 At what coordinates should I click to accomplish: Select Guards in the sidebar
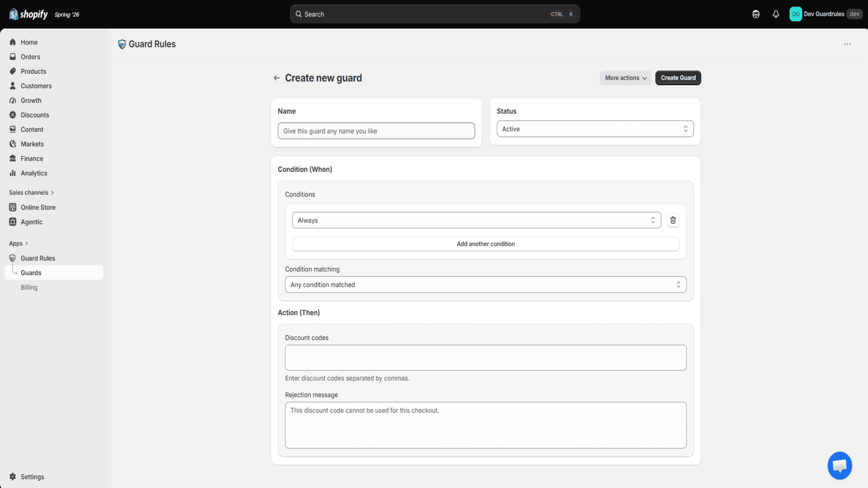[x=54, y=273]
